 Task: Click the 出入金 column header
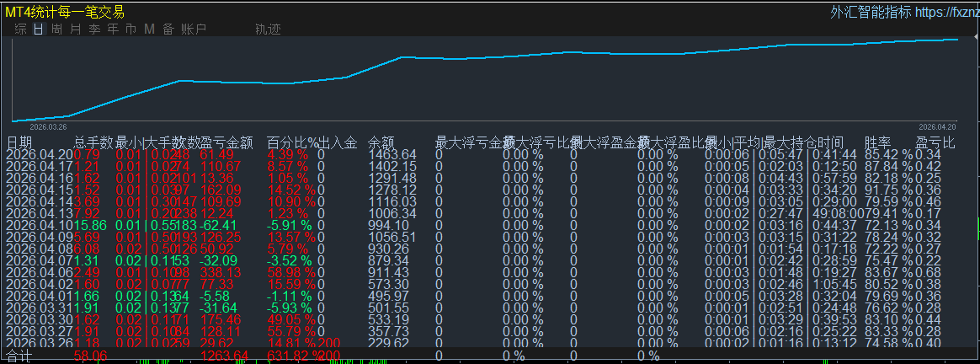pyautogui.click(x=338, y=142)
